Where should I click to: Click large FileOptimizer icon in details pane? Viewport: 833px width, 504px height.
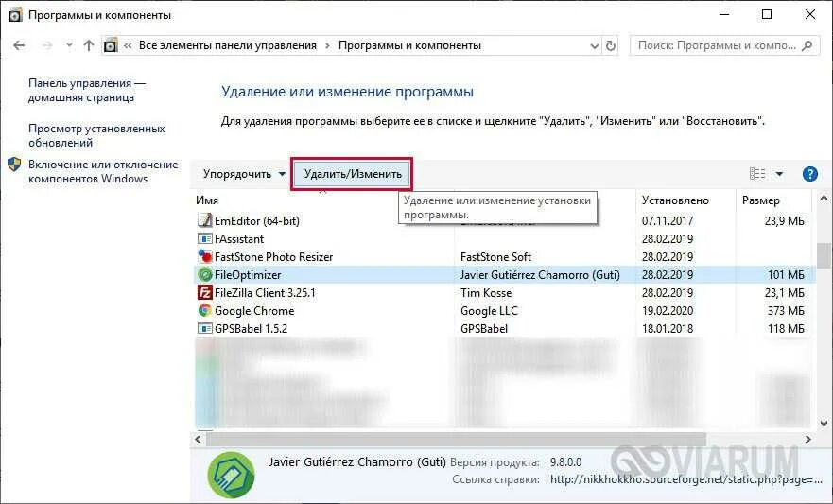(x=231, y=475)
